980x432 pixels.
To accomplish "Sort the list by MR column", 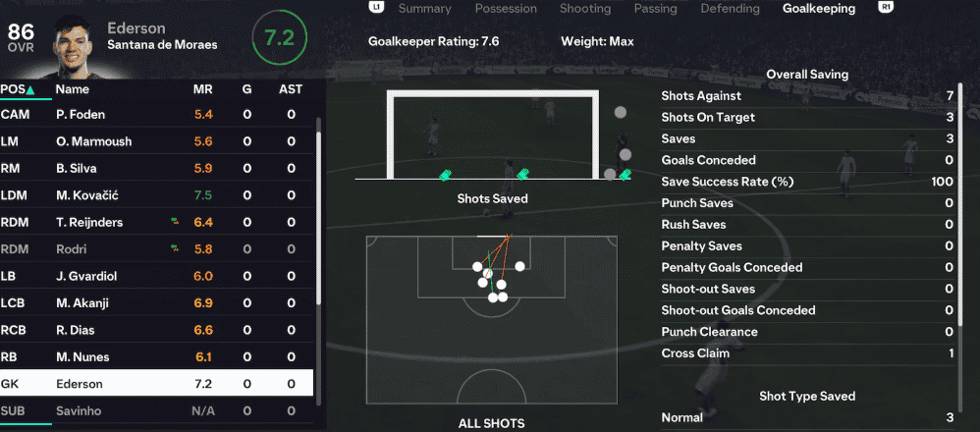I will coord(203,89).
